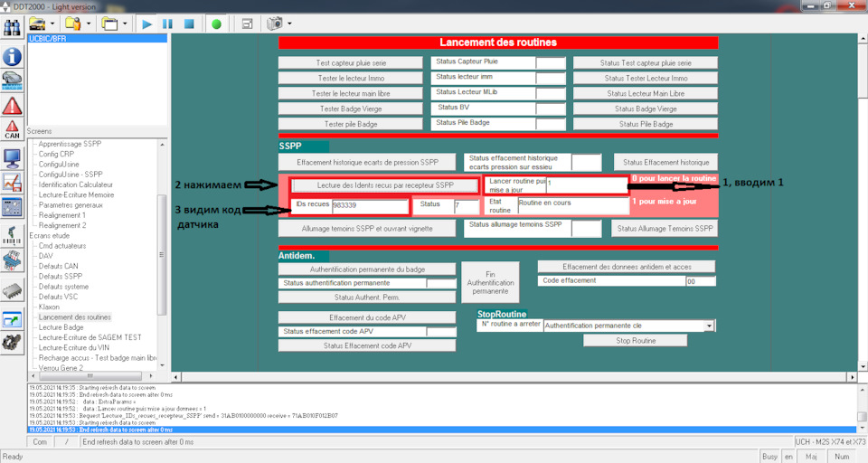Select highlighted End refresh log line
This screenshot has height=463, width=868.
pos(442,430)
